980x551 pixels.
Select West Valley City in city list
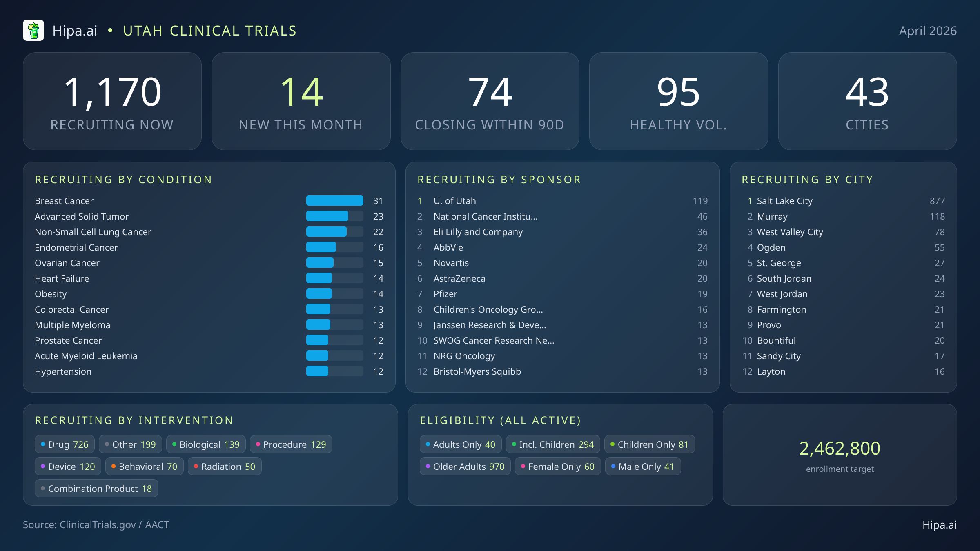coord(843,232)
